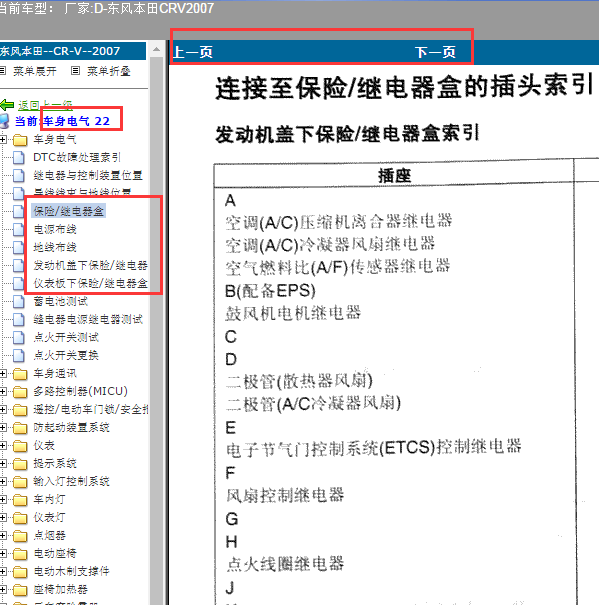Expand the 输入灯控制系统 folder
599x605 pixels.
(3, 482)
